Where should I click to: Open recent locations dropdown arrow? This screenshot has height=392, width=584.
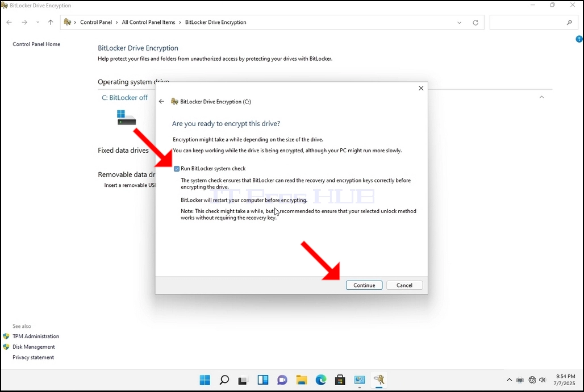37,22
